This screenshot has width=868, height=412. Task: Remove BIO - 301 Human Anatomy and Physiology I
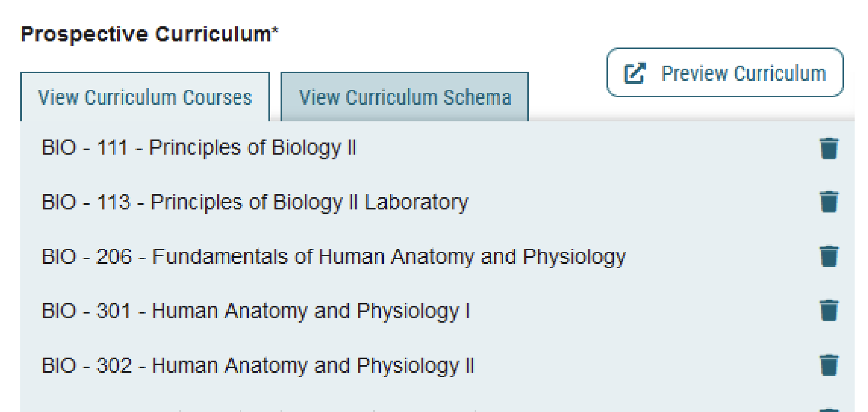click(x=828, y=309)
